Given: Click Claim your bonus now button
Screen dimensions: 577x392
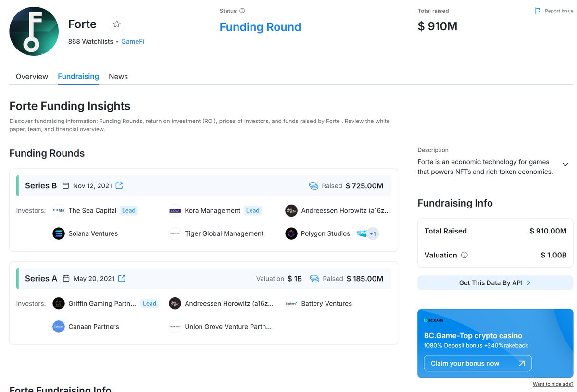Looking at the screenshot, I should 477,364.
